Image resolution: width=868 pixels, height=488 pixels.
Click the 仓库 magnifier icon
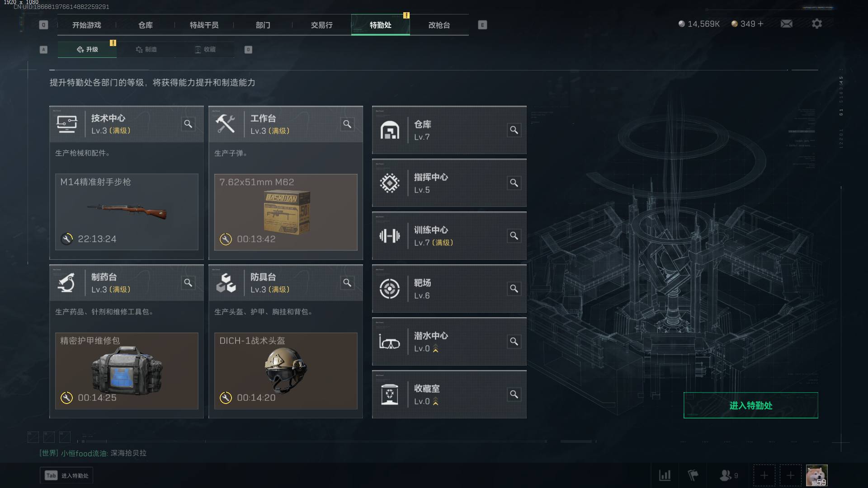(x=514, y=130)
